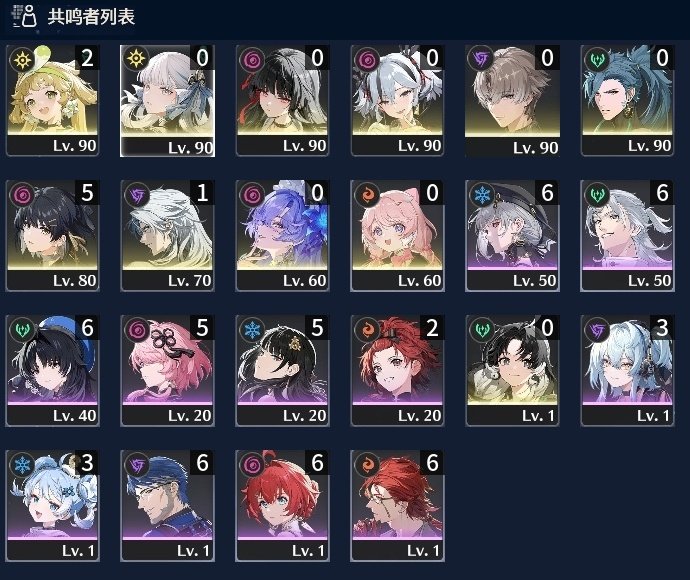Select the silver-haired Aero Lv. 50 character
This screenshot has width=690, height=580.
(x=628, y=235)
